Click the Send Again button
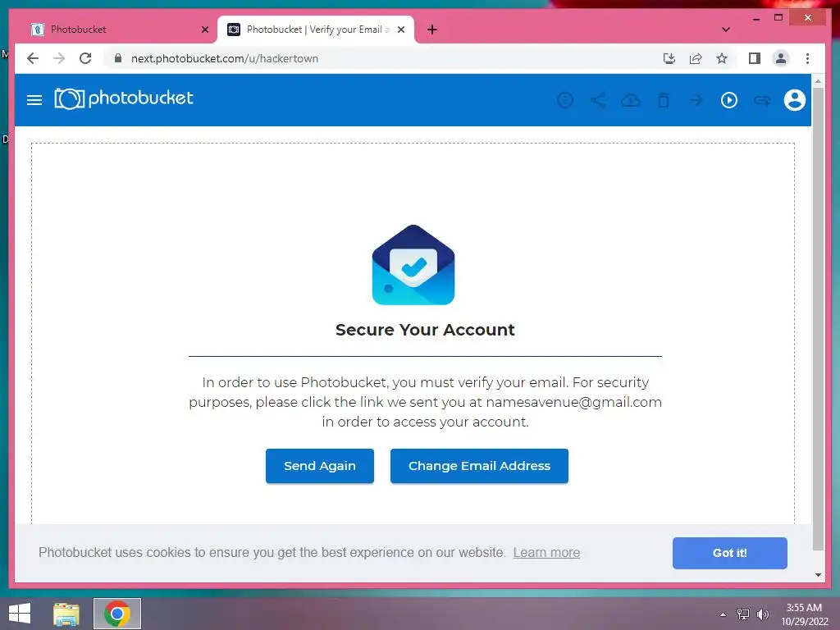 [x=320, y=466]
